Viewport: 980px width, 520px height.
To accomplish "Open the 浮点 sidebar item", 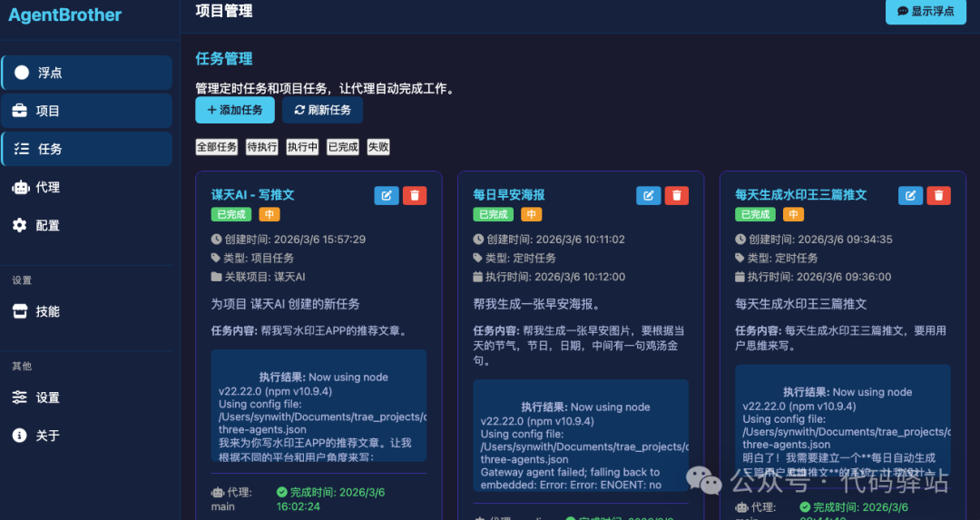I will point(87,73).
